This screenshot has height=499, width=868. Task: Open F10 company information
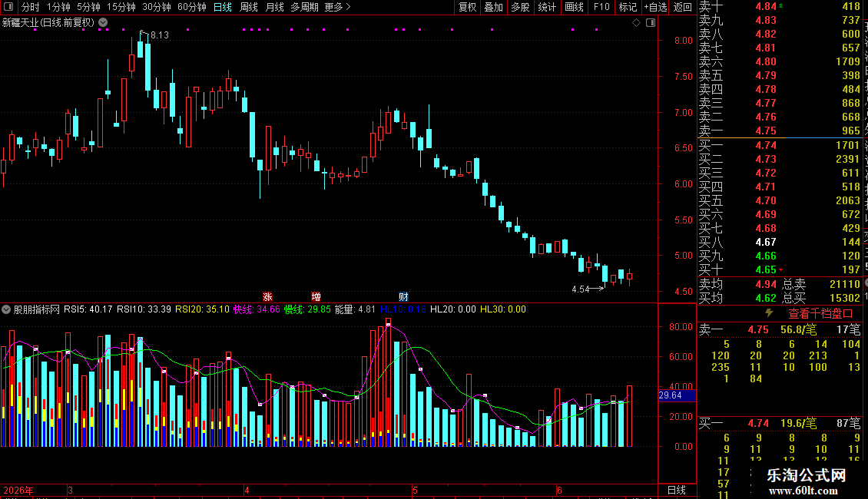click(x=601, y=7)
